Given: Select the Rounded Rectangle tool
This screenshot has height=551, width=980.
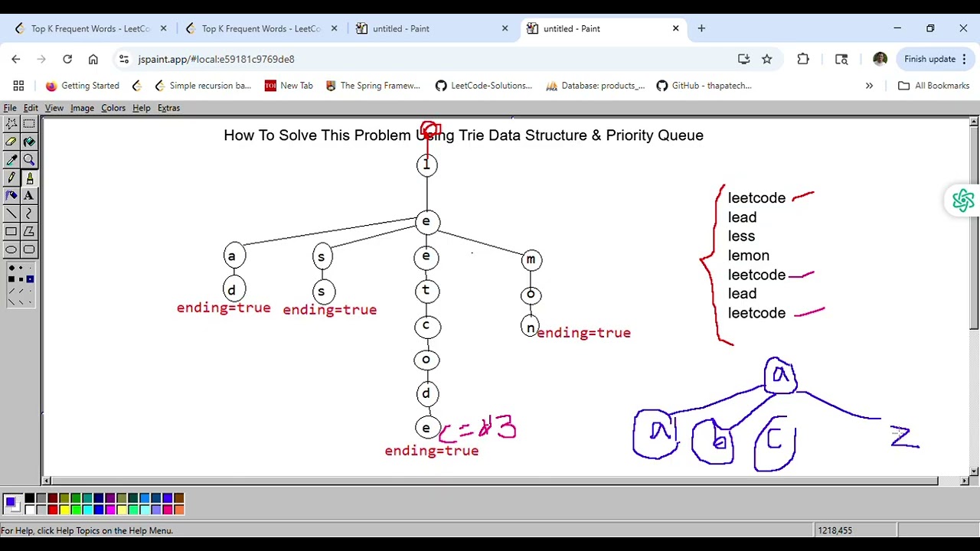Looking at the screenshot, I should pos(29,249).
